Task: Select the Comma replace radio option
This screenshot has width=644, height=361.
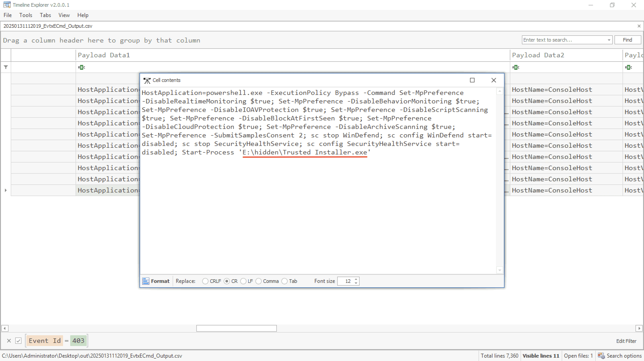Action: coord(258,281)
